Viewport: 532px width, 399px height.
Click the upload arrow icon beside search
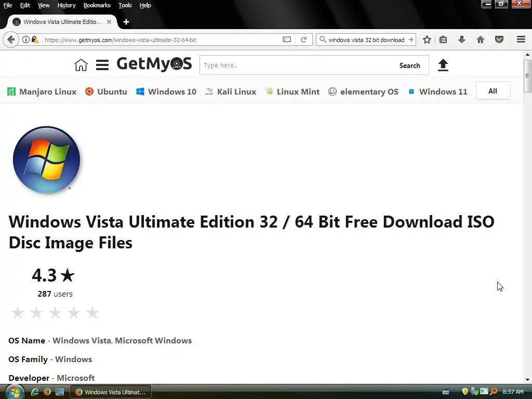[x=443, y=65]
